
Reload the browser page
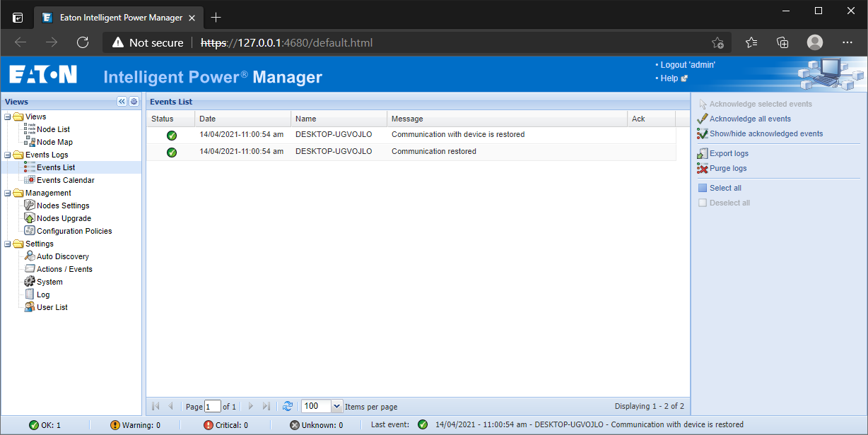(x=83, y=42)
